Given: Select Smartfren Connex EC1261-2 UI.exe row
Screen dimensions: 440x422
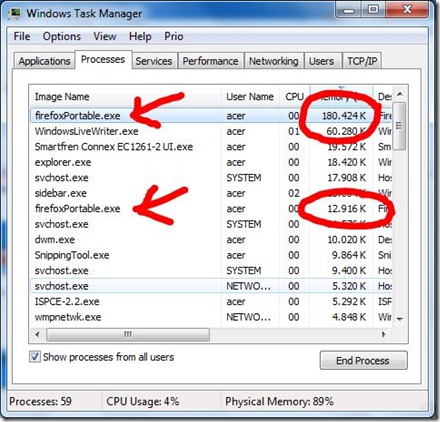Looking at the screenshot, I should [x=211, y=147].
